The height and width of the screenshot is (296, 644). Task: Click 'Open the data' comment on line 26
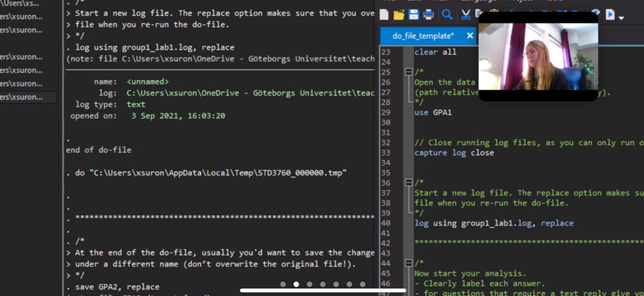[444, 82]
